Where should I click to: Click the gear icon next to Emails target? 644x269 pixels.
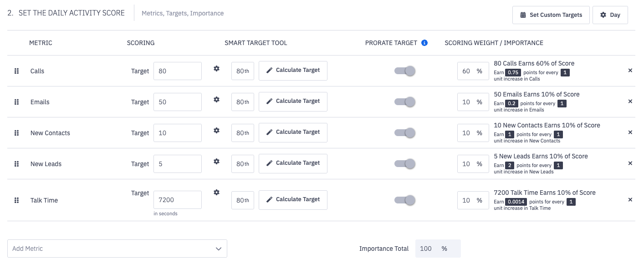pos(216,99)
